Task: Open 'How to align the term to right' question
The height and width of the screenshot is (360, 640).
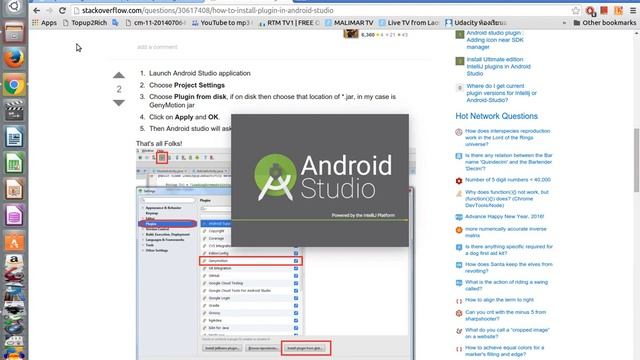Action: 499,300
